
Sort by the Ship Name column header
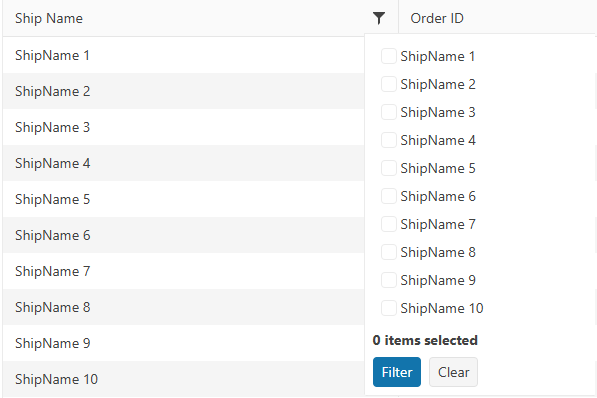tap(49, 18)
